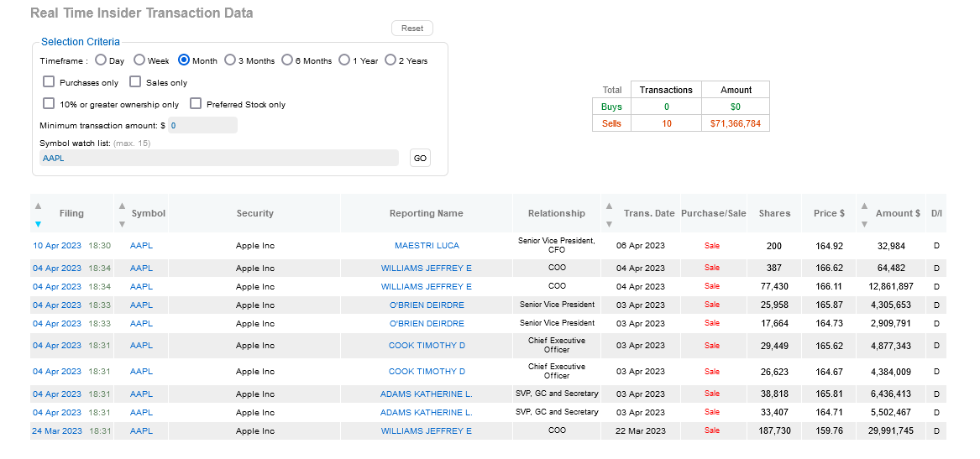Click the GO button
The width and height of the screenshot is (980, 459).
[420, 158]
